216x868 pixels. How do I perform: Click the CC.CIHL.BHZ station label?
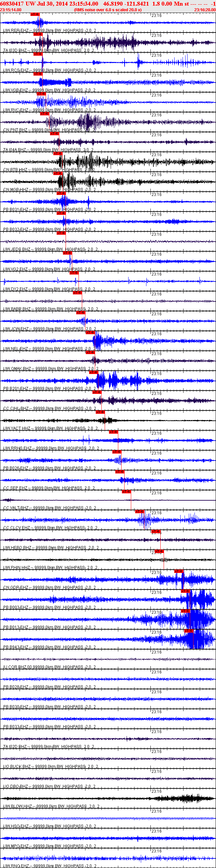[49, 408]
